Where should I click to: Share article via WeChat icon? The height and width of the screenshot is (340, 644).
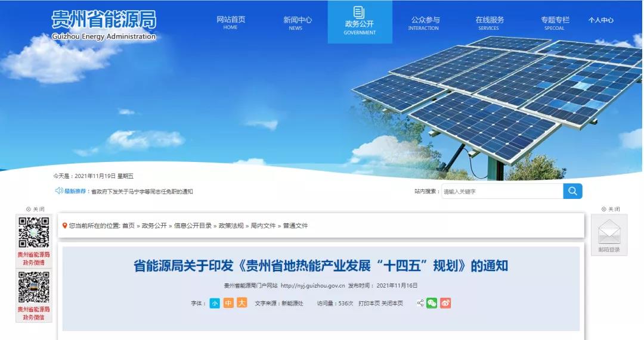point(432,303)
